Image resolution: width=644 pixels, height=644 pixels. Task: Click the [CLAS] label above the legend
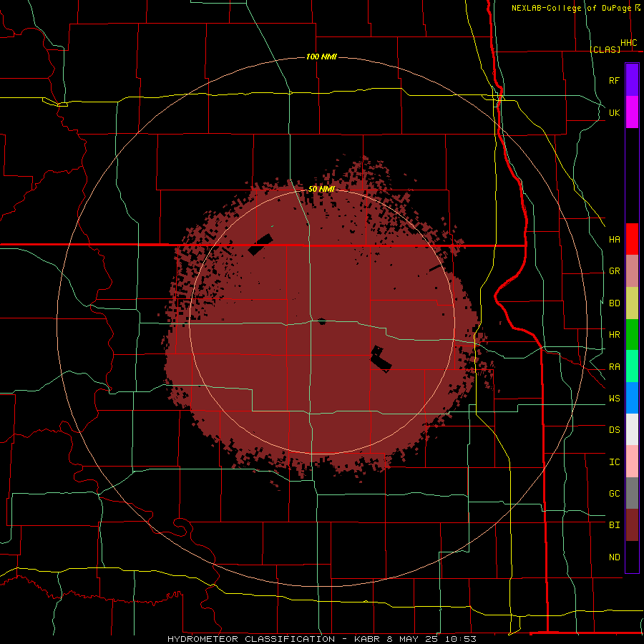(x=605, y=49)
